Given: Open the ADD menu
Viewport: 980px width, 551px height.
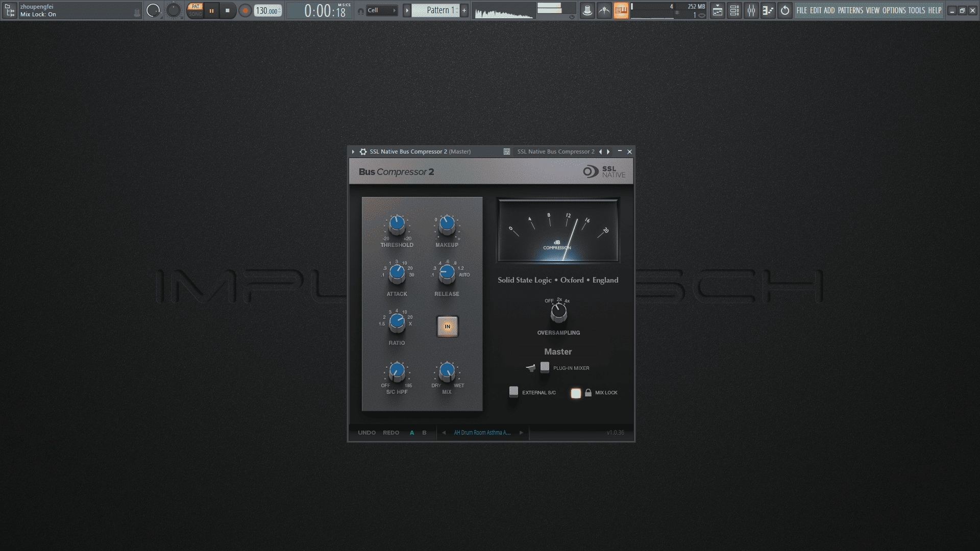Looking at the screenshot, I should coord(829,10).
